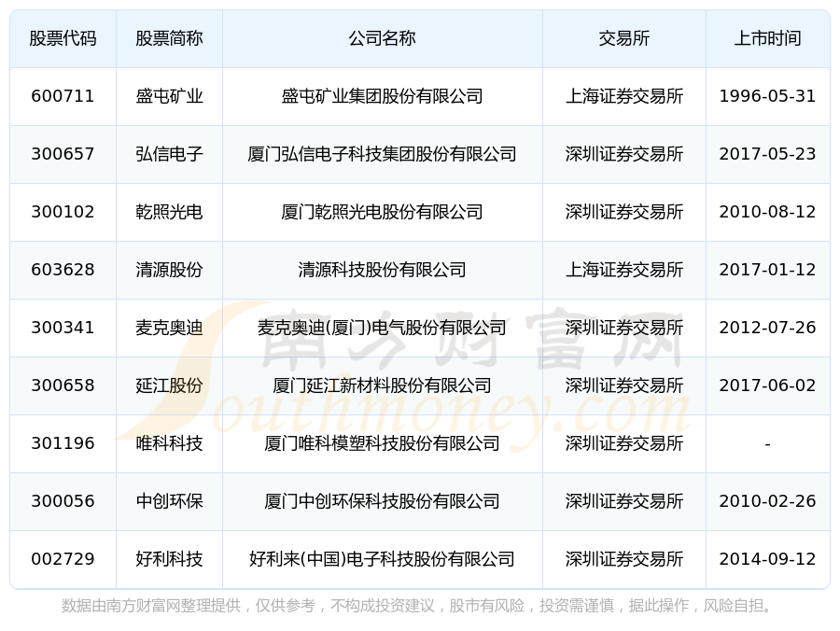Image resolution: width=840 pixels, height=631 pixels.
Task: Click company 厦门乾照光电股份有限公司
Action: pos(383,212)
